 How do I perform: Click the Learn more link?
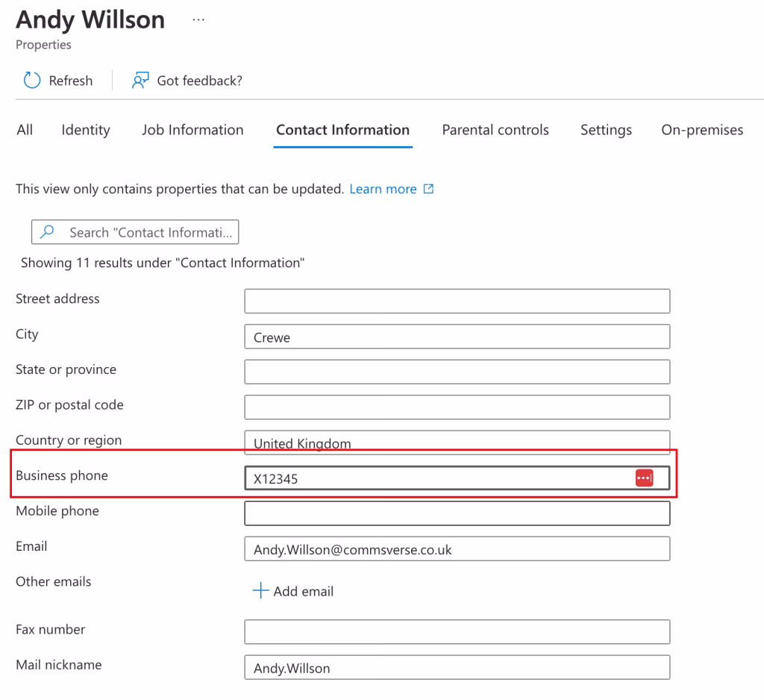click(x=383, y=189)
